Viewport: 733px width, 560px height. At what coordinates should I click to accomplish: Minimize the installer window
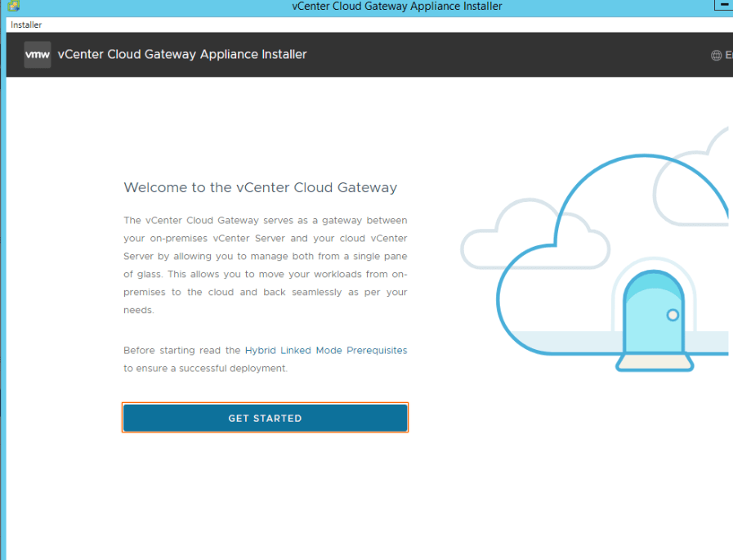[x=724, y=6]
